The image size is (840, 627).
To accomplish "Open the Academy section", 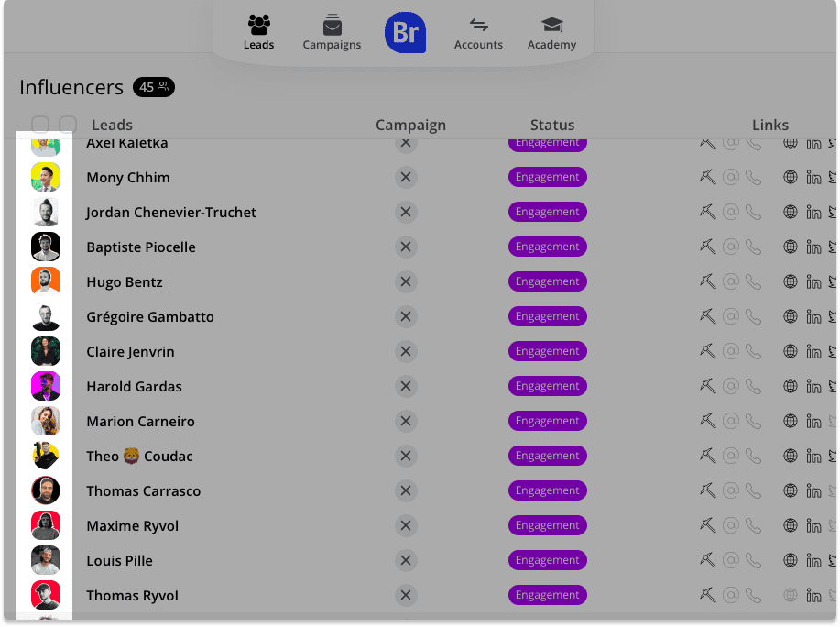I will pos(551,33).
